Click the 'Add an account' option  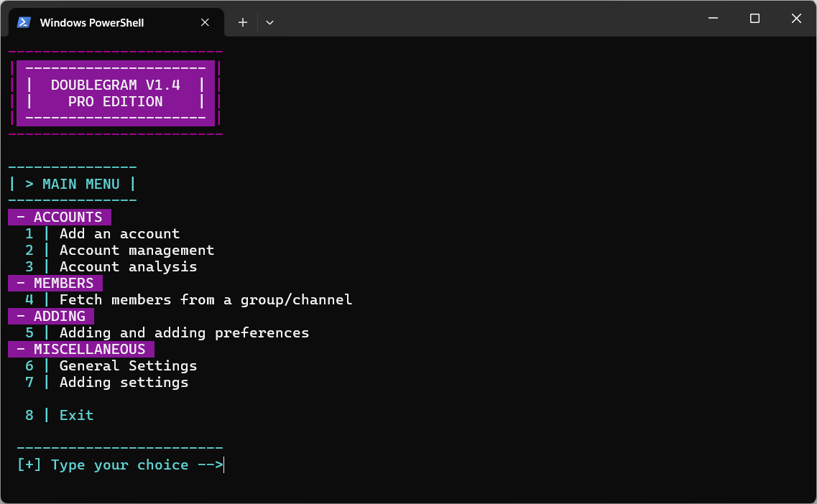coord(119,233)
